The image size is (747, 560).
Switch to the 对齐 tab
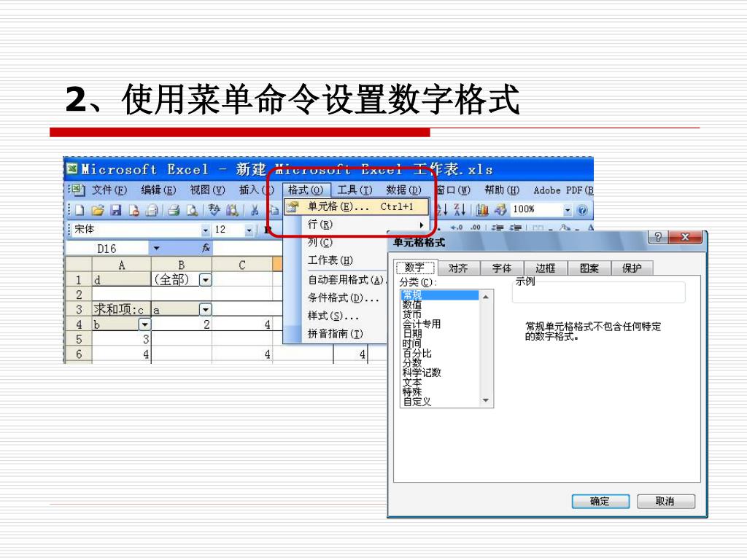[458, 268]
